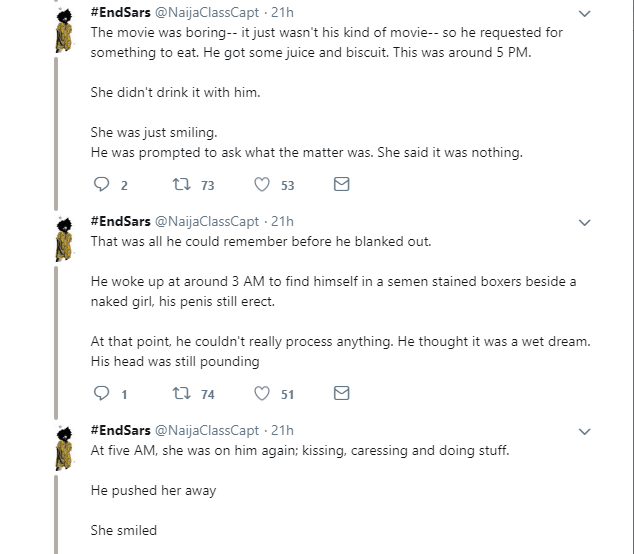Retweet the tweet with 73 retweets
The width and height of the screenshot is (634, 554).
click(181, 185)
